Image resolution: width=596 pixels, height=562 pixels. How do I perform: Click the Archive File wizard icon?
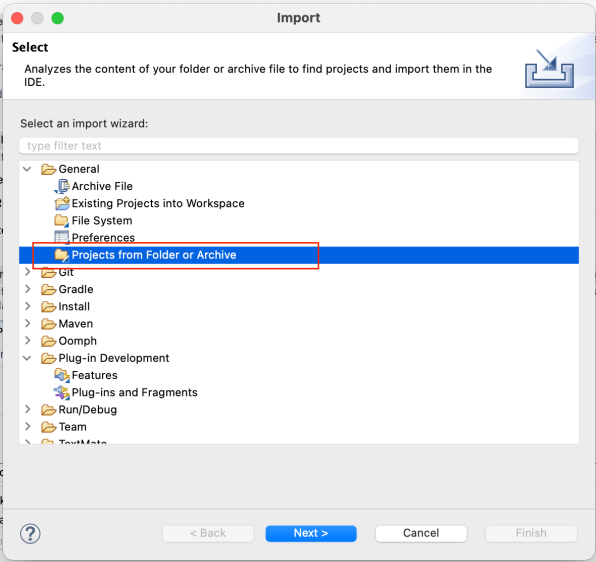[x=62, y=186]
